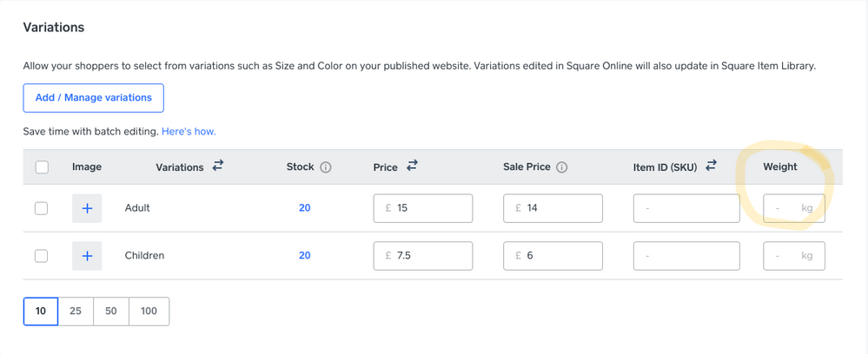Screen dimensions: 868x354
Task: Add image for the Children variation
Action: pyautogui.click(x=87, y=256)
